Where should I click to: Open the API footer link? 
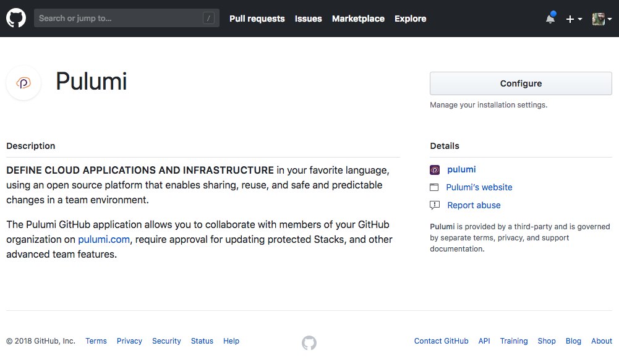click(x=484, y=341)
